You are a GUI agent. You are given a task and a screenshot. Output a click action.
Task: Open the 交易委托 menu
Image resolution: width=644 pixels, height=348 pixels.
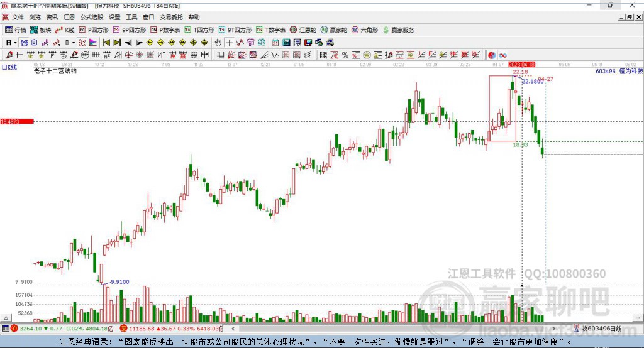click(x=171, y=17)
